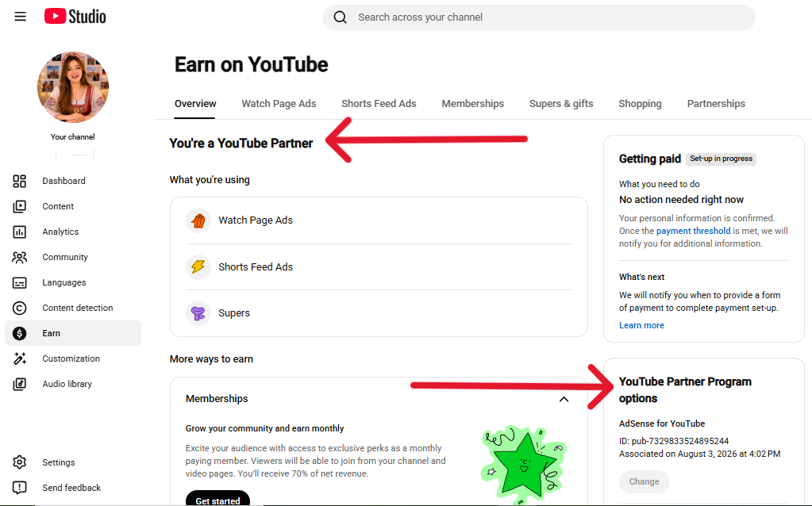Click the YouTube Studio logo
The width and height of the screenshot is (812, 506).
(x=75, y=17)
